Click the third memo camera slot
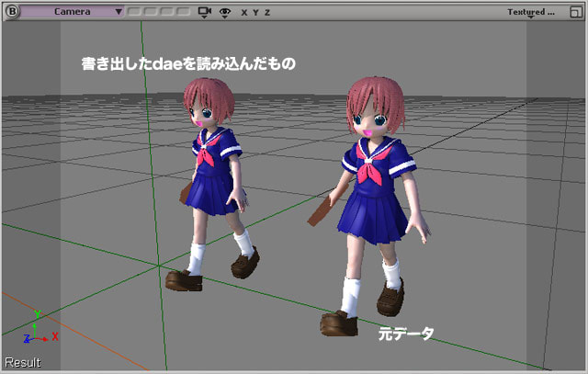The height and width of the screenshot is (374, 588). pyautogui.click(x=166, y=12)
